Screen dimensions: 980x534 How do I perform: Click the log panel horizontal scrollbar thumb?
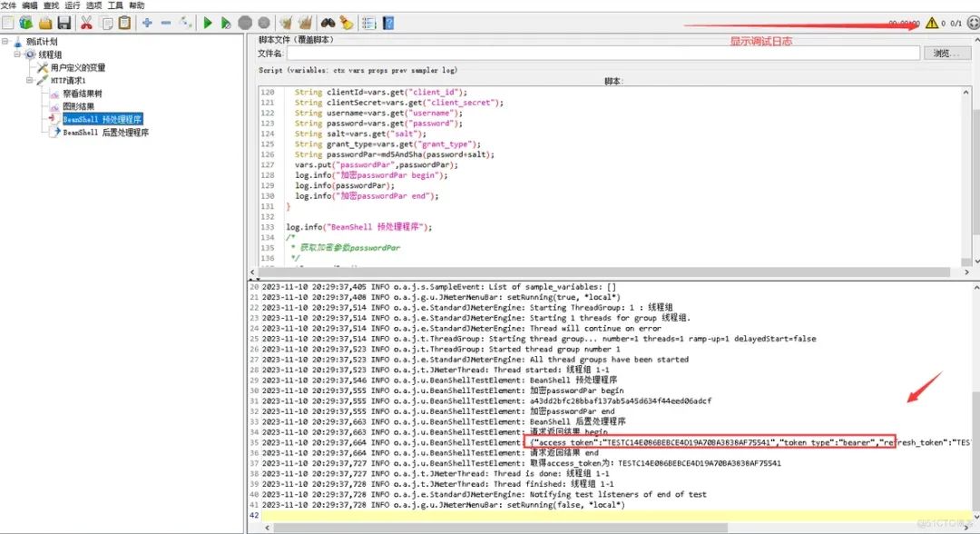[502, 528]
